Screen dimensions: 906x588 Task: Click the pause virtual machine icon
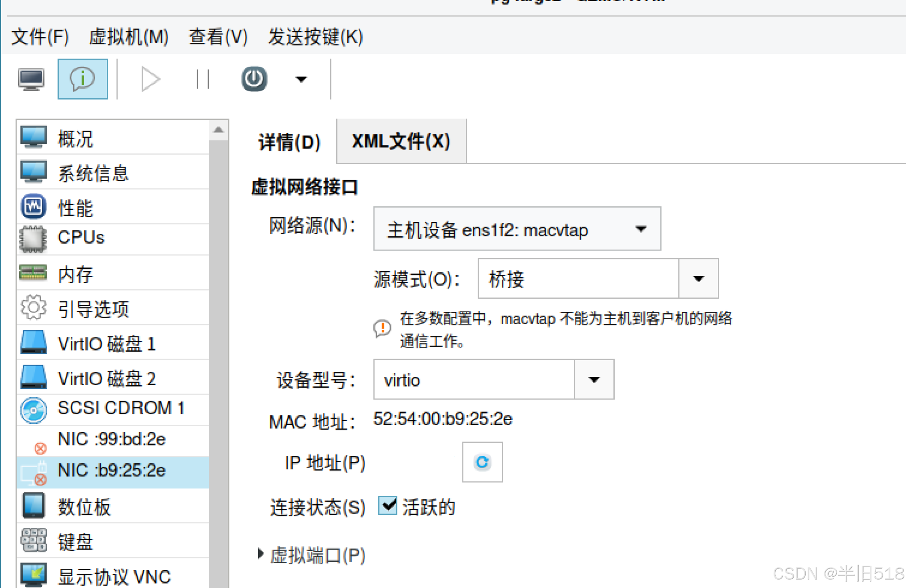(x=202, y=79)
